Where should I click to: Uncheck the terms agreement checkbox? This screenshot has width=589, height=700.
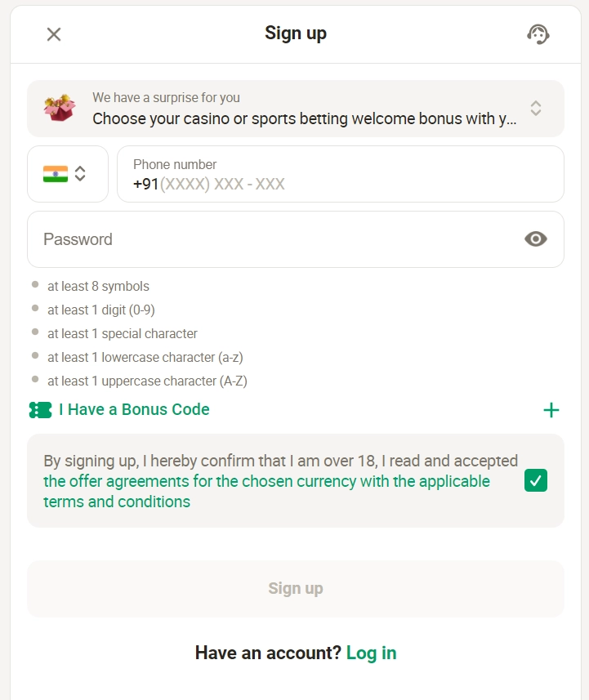pos(535,480)
